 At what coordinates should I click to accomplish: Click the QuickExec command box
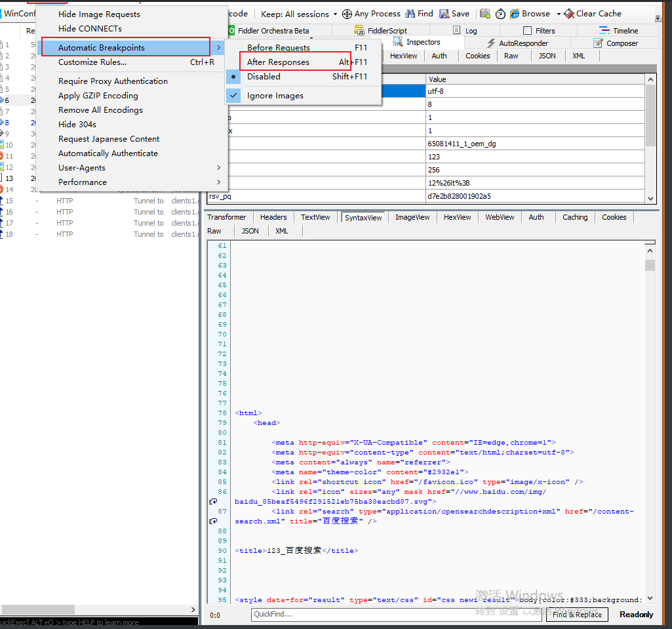pyautogui.click(x=99, y=622)
